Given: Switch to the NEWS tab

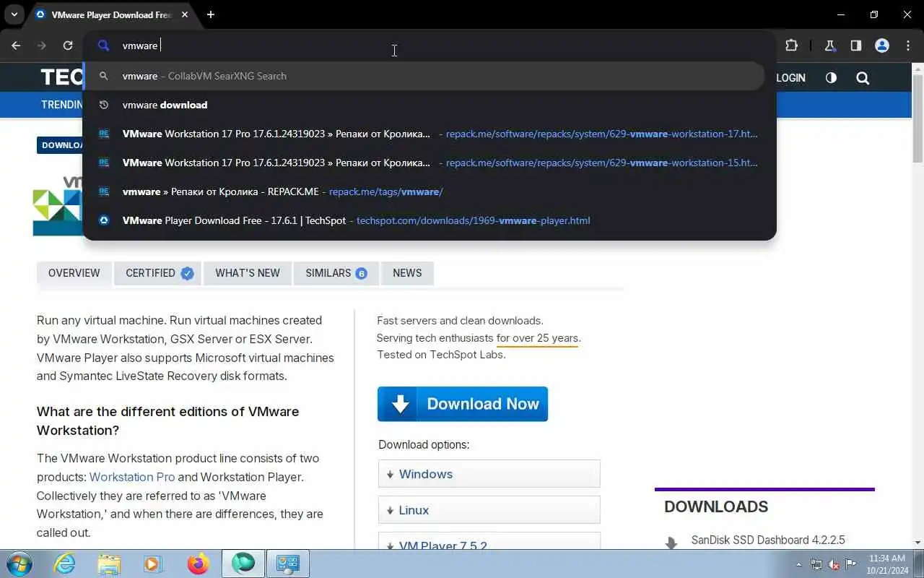Looking at the screenshot, I should [x=407, y=273].
